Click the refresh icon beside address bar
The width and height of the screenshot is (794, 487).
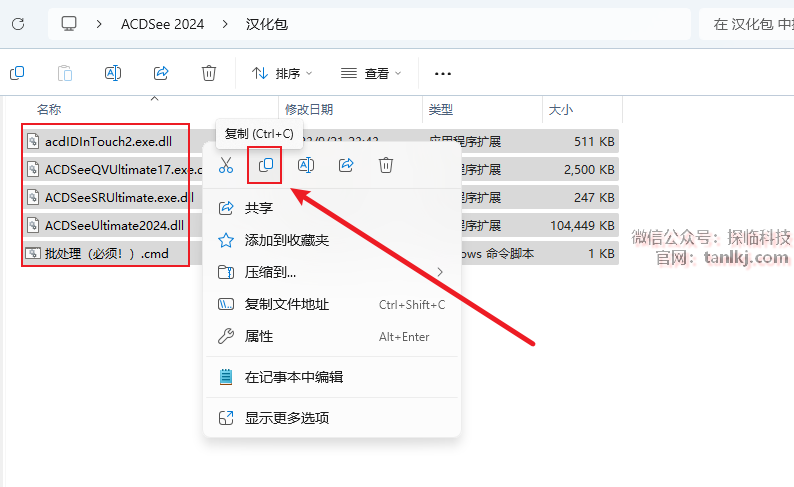pyautogui.click(x=18, y=24)
